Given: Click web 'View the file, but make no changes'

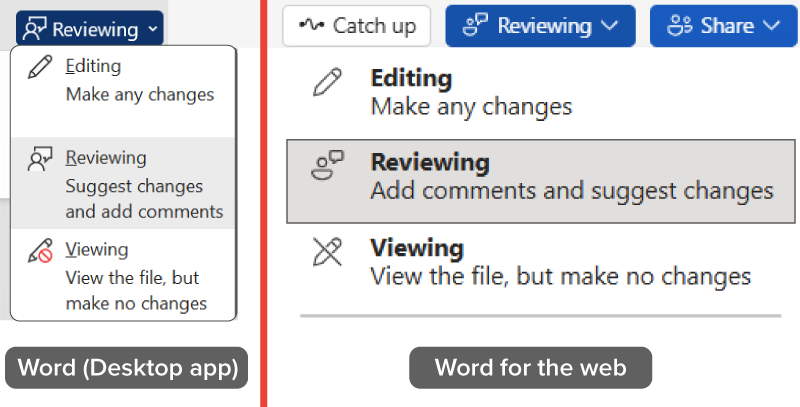Looking at the screenshot, I should click(x=561, y=276).
